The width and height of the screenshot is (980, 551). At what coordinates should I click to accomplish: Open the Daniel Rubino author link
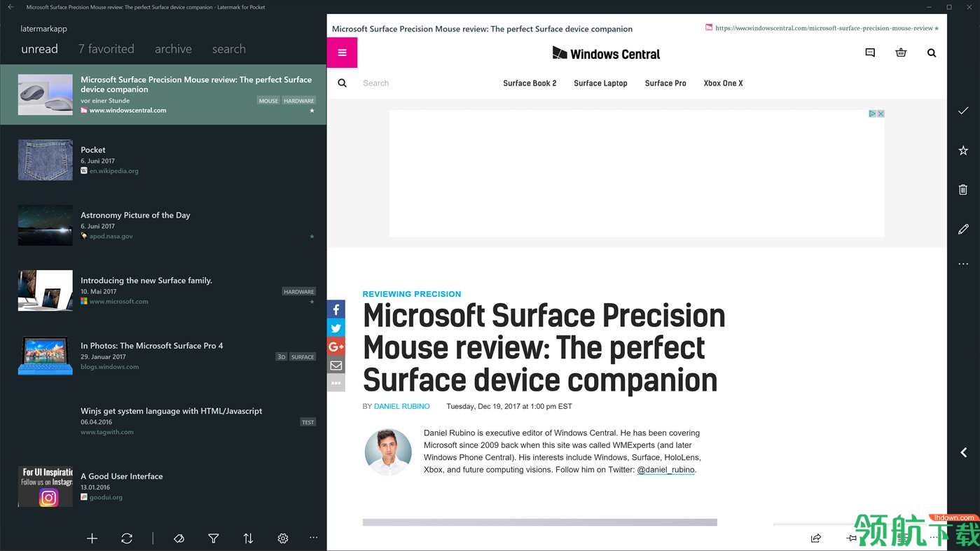pos(402,406)
